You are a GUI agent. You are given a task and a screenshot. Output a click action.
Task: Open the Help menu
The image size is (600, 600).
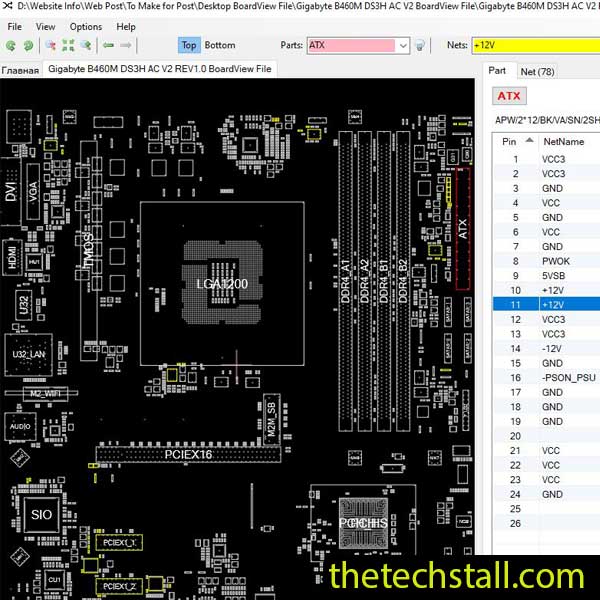coord(126,27)
